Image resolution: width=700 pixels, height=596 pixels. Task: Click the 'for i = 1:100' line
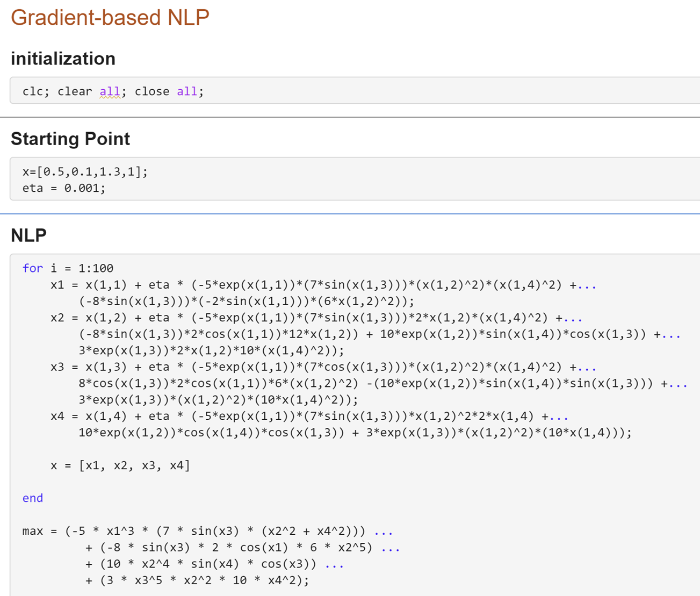click(68, 268)
